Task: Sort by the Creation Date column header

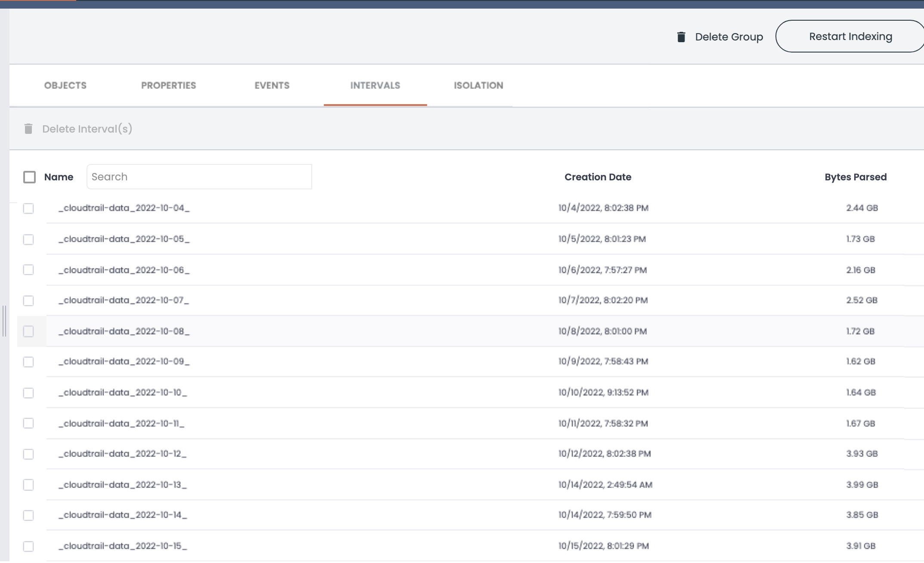Action: pyautogui.click(x=598, y=177)
